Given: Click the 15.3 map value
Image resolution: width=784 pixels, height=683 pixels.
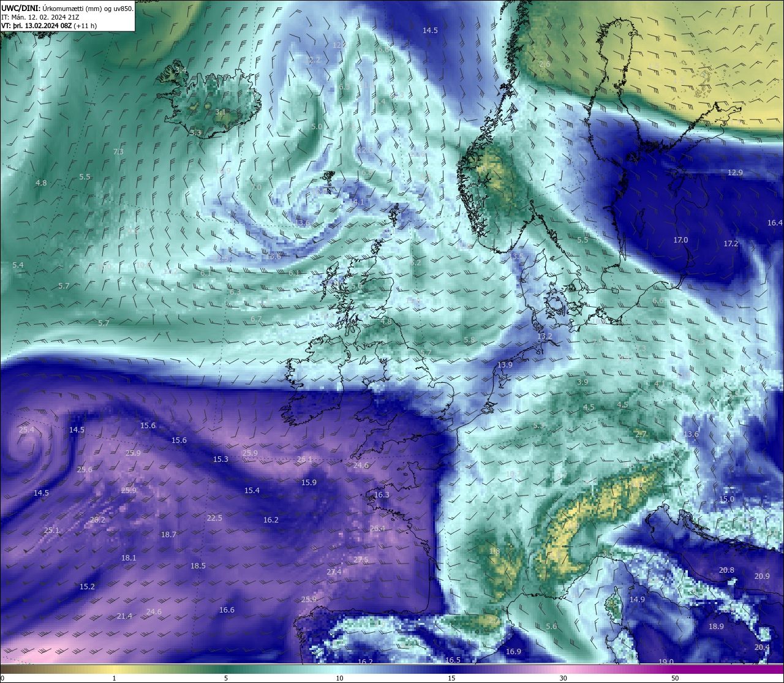Looking at the screenshot, I should click(x=221, y=459).
